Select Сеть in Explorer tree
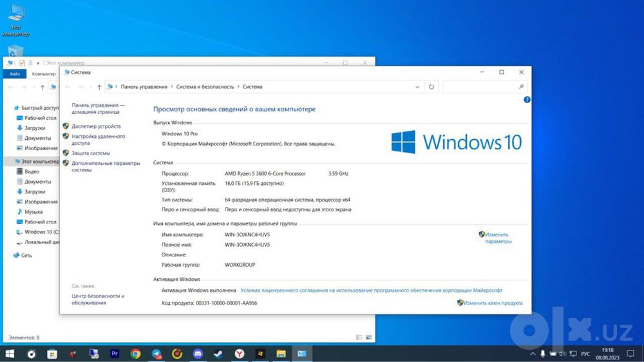Image resolution: width=644 pixels, height=362 pixels. click(x=26, y=255)
